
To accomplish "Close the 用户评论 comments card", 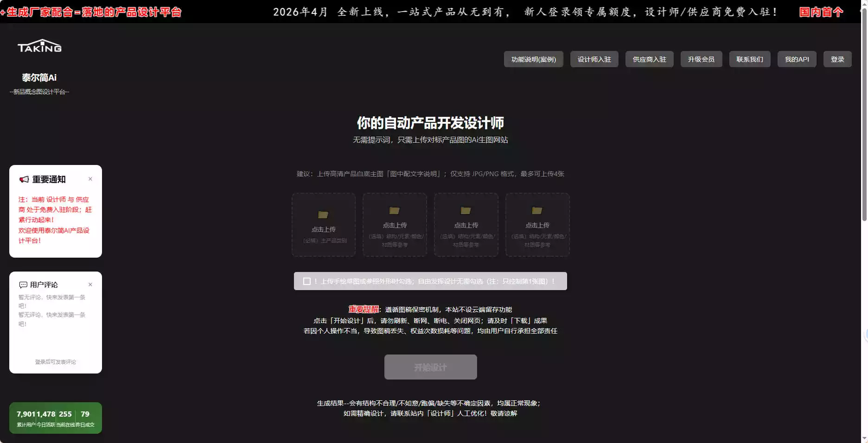I will pyautogui.click(x=90, y=285).
